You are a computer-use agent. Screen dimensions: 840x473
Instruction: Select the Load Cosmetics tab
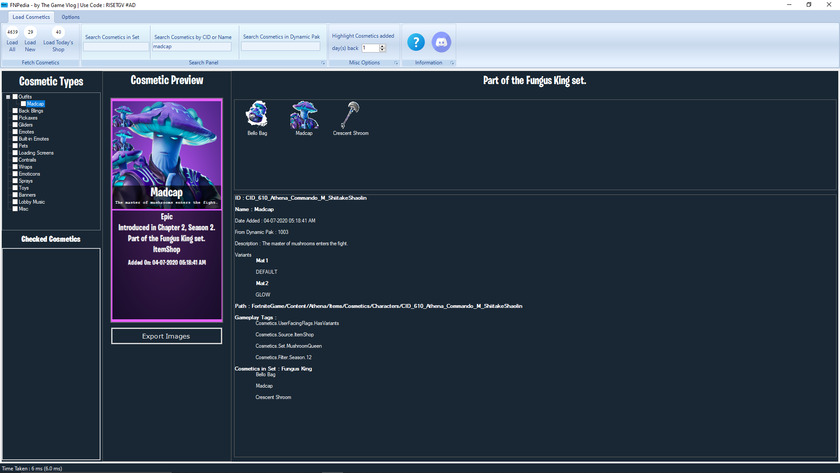click(x=31, y=17)
